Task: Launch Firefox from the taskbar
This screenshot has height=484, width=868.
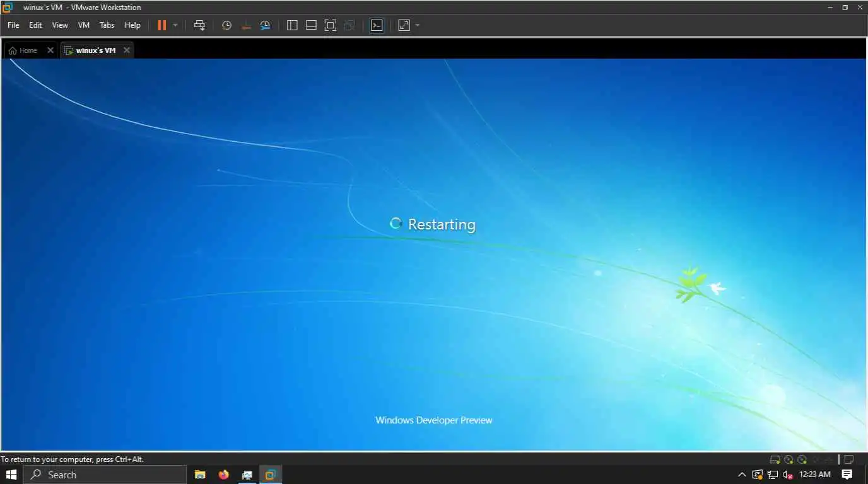Action: click(x=223, y=475)
